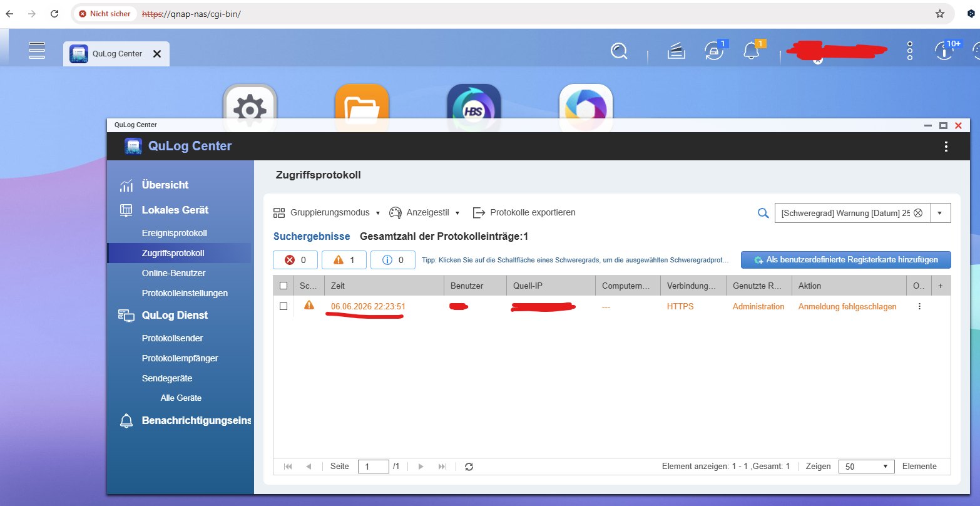980x506 pixels.
Task: Go to the next page of logs
Action: 421,467
